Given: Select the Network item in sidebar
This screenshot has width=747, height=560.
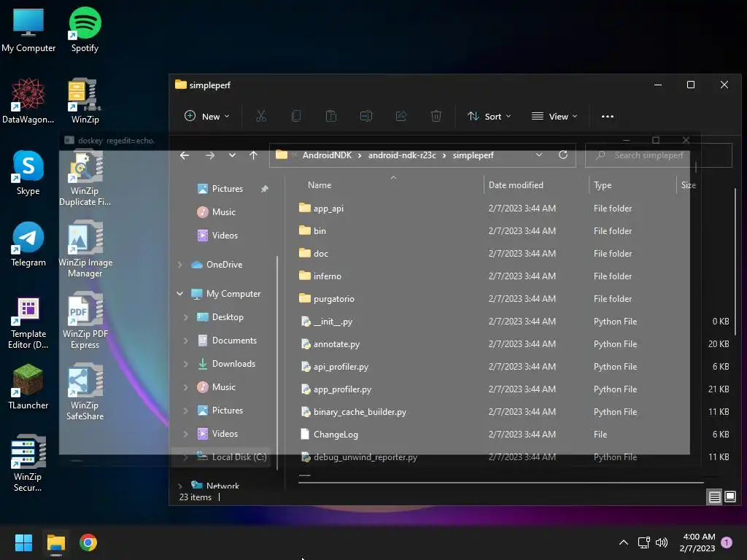Looking at the screenshot, I should click(x=222, y=485).
